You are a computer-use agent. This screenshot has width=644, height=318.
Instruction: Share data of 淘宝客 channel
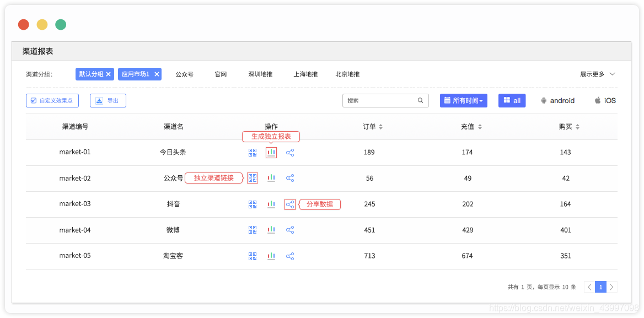point(290,256)
